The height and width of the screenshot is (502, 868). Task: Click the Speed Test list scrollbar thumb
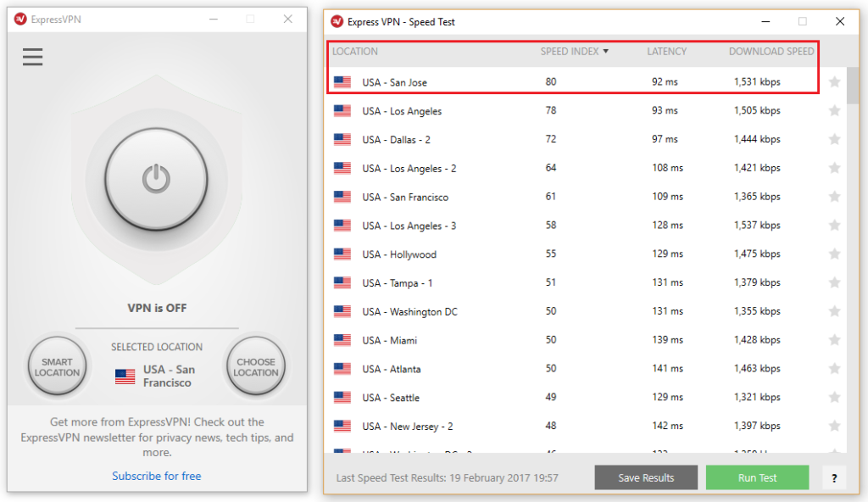tap(853, 85)
